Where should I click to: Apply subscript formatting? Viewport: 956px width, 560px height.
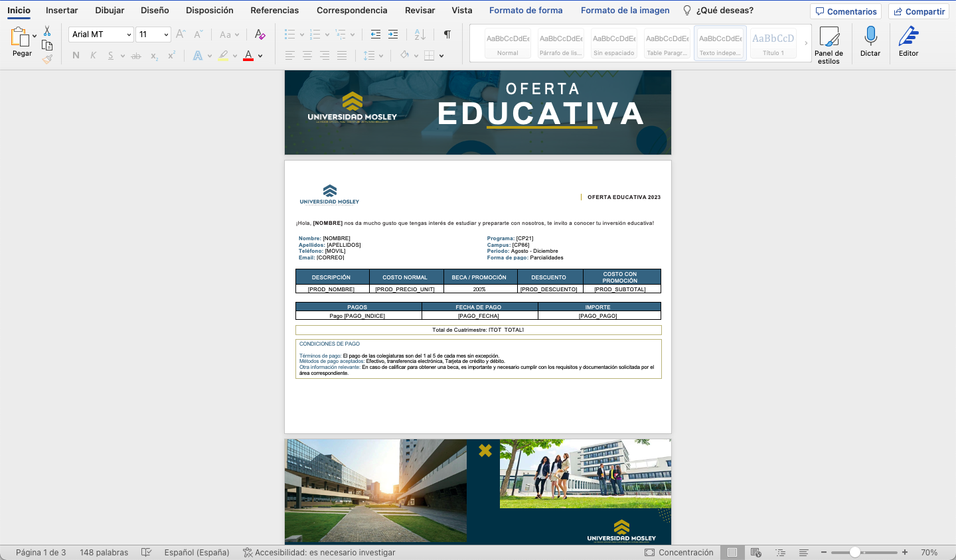(x=154, y=56)
